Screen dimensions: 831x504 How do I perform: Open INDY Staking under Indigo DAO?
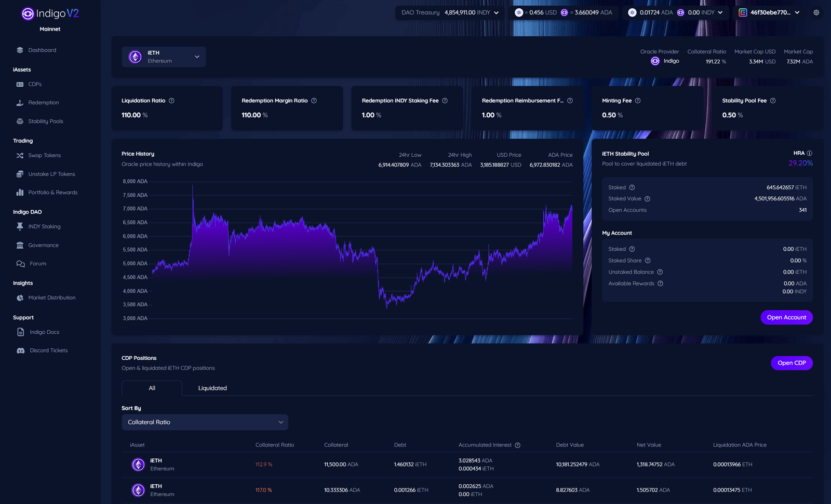tap(44, 226)
